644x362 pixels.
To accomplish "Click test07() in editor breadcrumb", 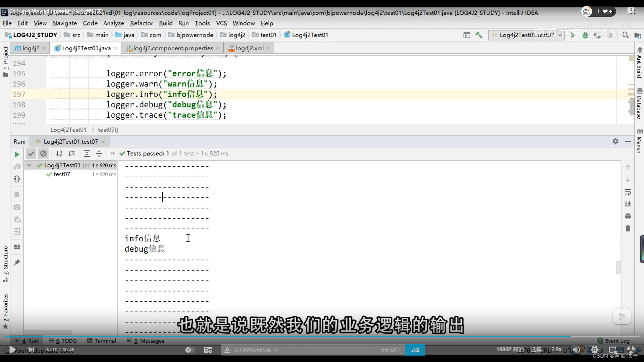I will (108, 130).
